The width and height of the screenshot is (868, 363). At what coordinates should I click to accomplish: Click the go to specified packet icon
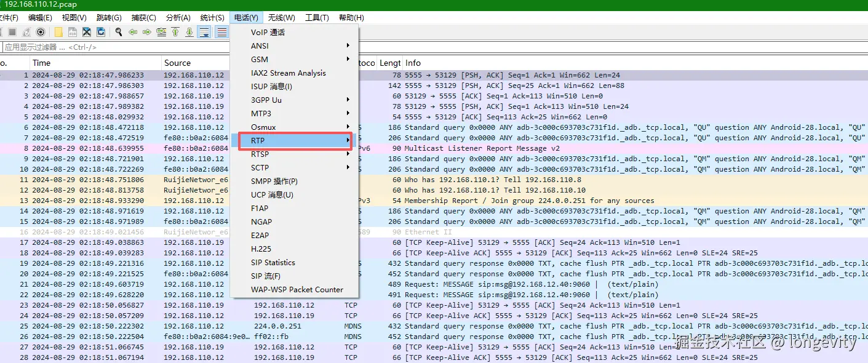[x=161, y=32]
